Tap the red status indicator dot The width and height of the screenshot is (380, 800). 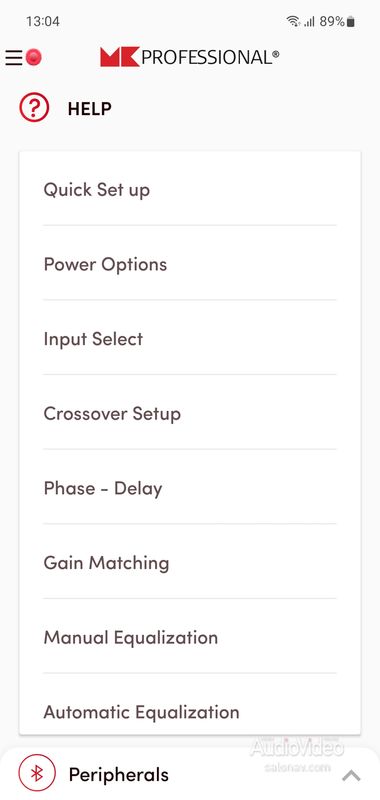coord(33,58)
